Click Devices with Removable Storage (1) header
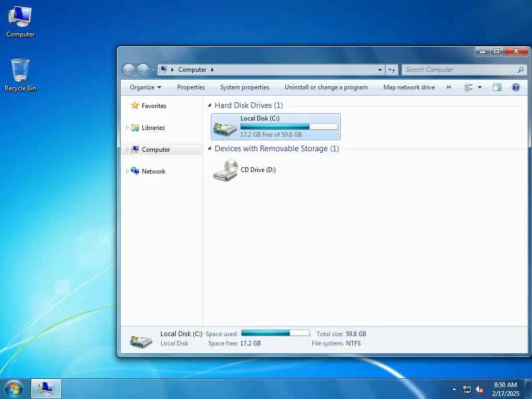 [x=277, y=149]
